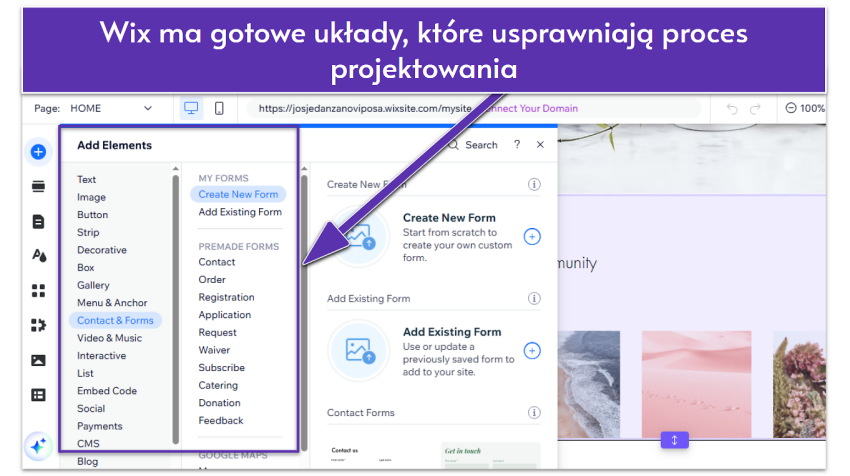Choose Waiver premade form

click(214, 350)
